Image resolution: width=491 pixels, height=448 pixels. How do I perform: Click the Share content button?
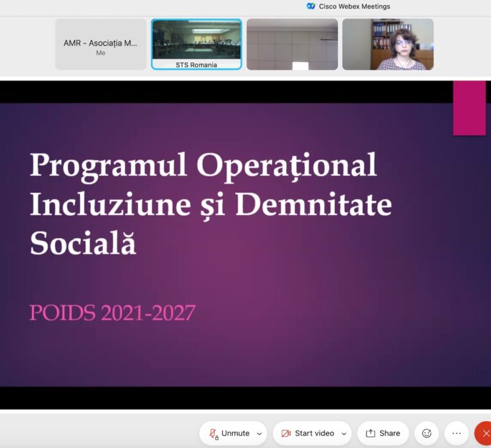pyautogui.click(x=383, y=433)
